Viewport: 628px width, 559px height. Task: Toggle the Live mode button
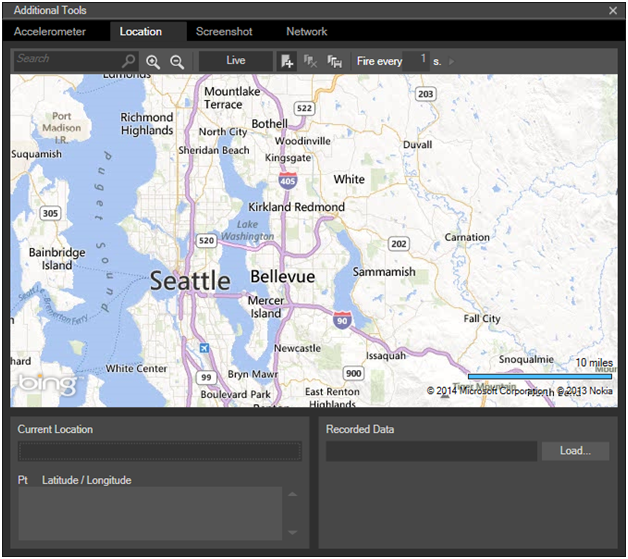point(236,61)
